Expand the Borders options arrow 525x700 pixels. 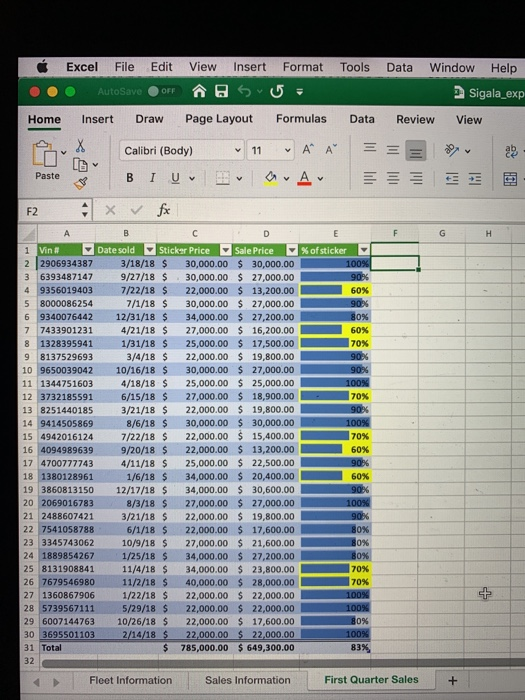pyautogui.click(x=239, y=179)
